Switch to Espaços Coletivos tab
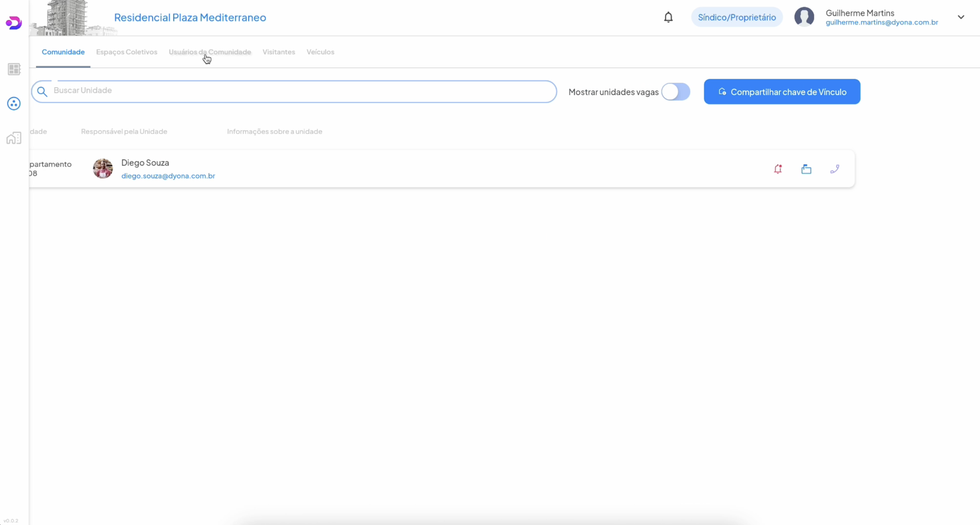This screenshot has width=980, height=525. (126, 52)
